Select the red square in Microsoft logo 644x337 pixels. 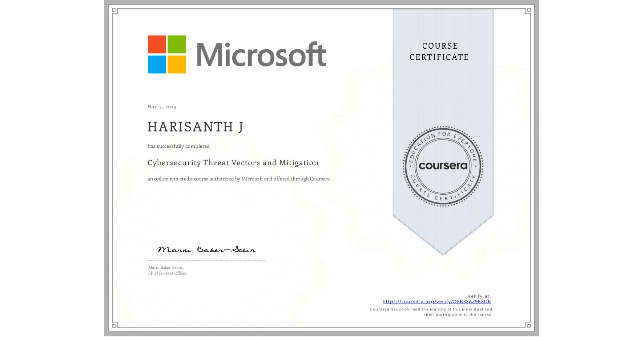[157, 44]
